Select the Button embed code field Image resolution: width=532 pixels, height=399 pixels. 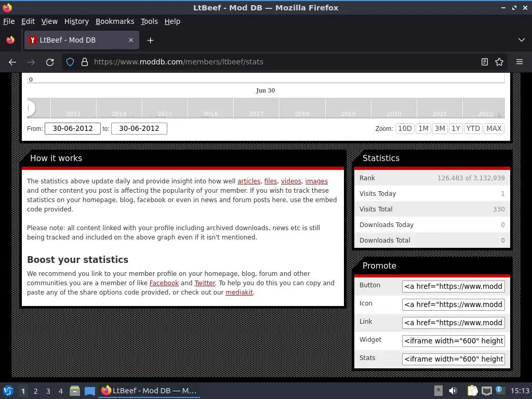[x=453, y=286]
